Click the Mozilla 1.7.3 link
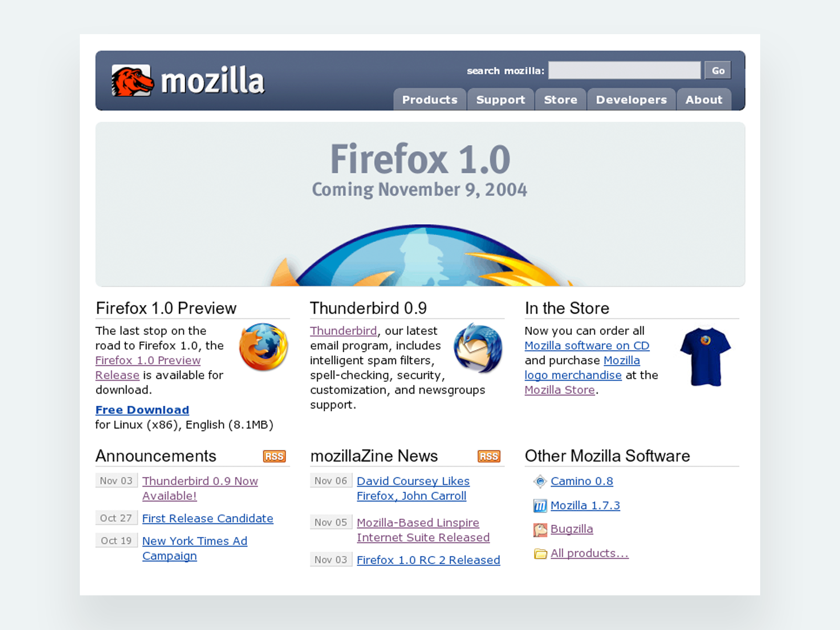840x630 pixels. click(x=585, y=506)
